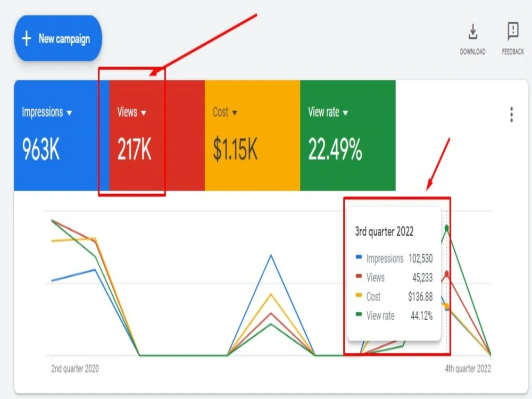This screenshot has width=532, height=399.
Task: Click the green View rate legend swatch in tooltip
Action: [x=359, y=314]
